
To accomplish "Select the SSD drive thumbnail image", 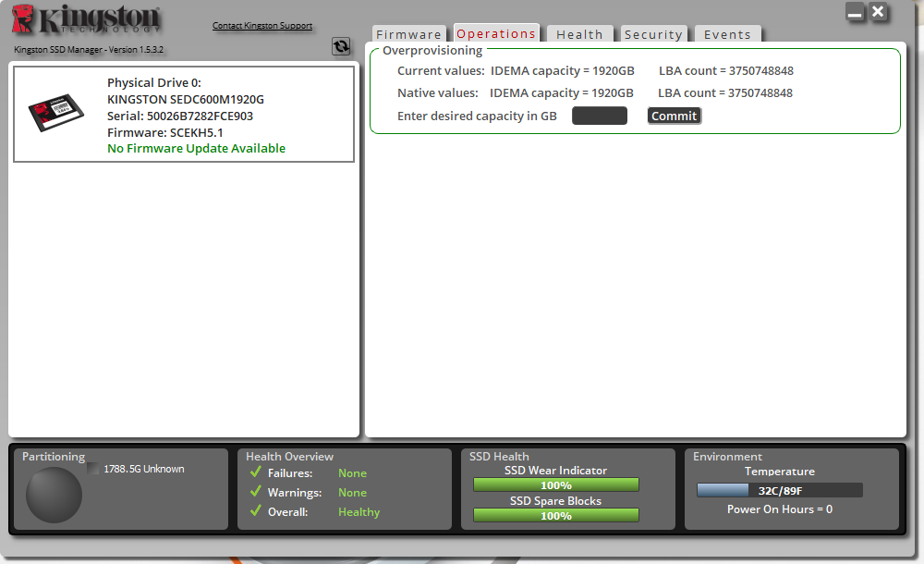I will pos(56,113).
